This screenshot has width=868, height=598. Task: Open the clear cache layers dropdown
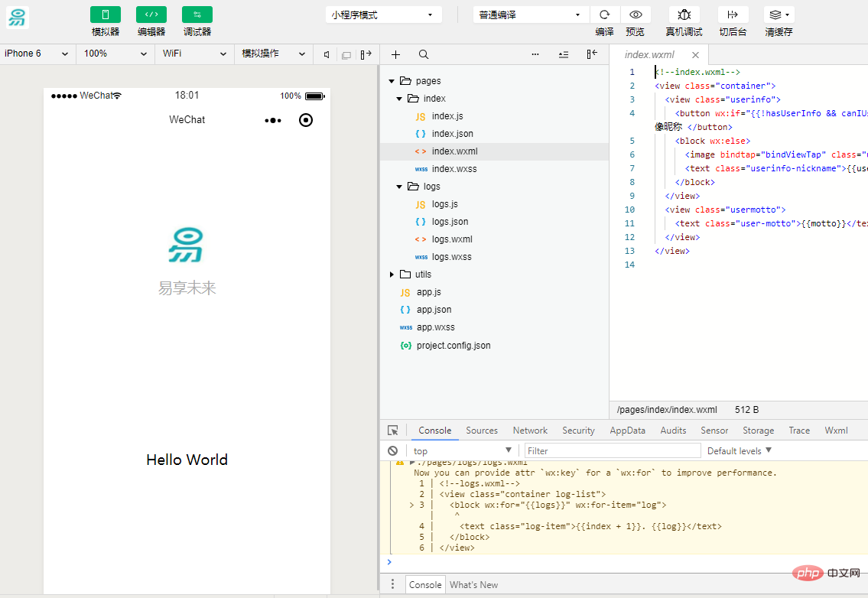point(779,15)
